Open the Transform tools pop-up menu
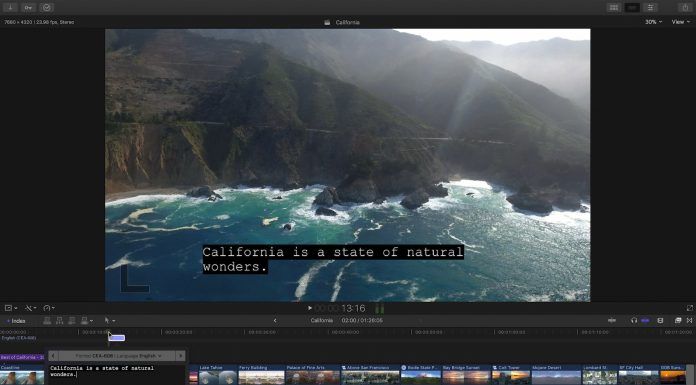This screenshot has height=385, width=696. tap(11, 308)
